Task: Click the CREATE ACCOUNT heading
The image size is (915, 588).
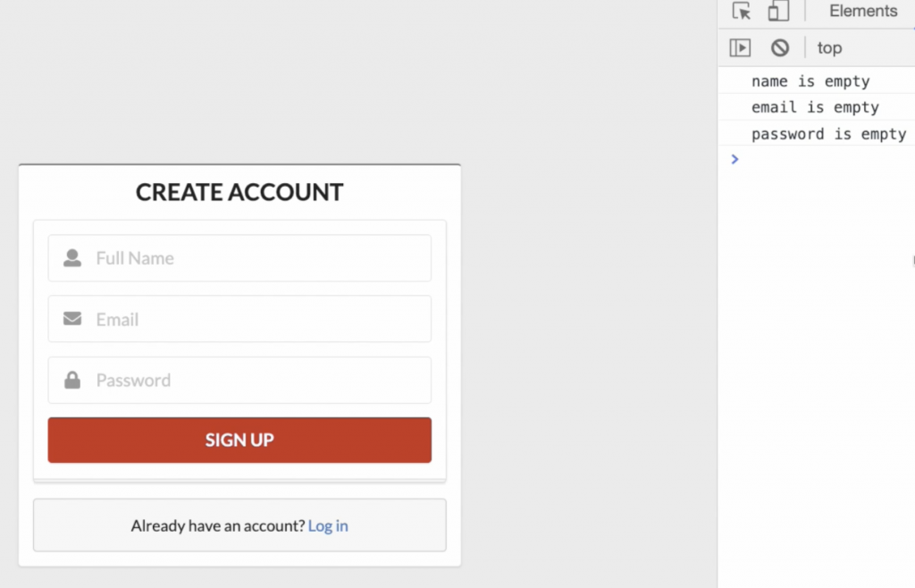Action: pos(239,192)
